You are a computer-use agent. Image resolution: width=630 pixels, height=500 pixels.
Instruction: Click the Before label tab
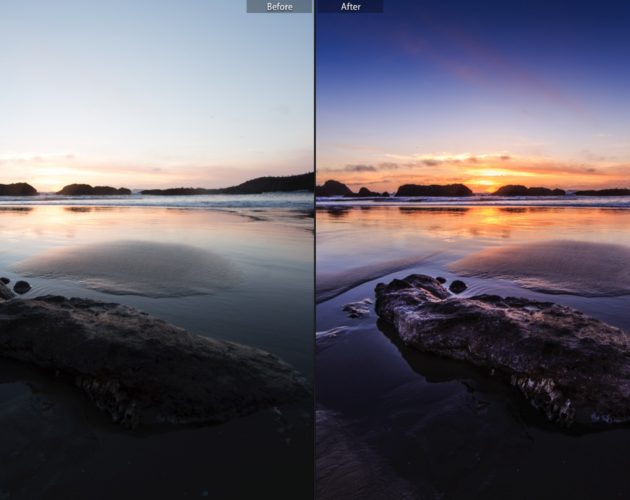pos(279,6)
